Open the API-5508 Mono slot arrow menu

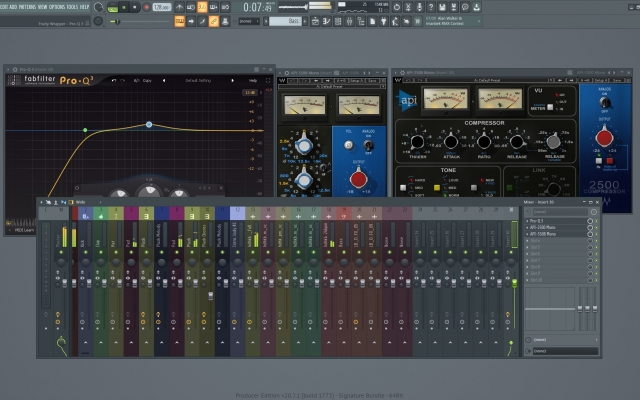coord(527,234)
